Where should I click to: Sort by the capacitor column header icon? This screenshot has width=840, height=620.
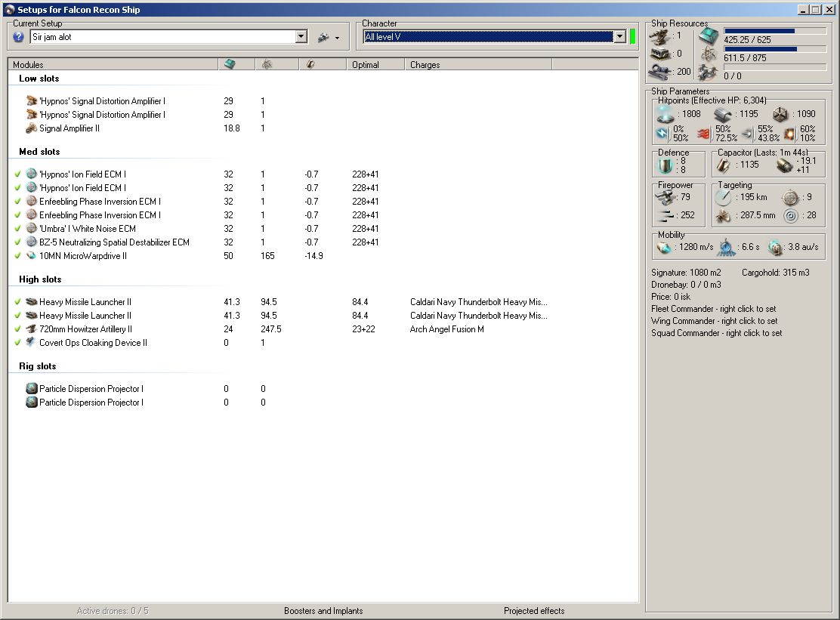pos(310,64)
